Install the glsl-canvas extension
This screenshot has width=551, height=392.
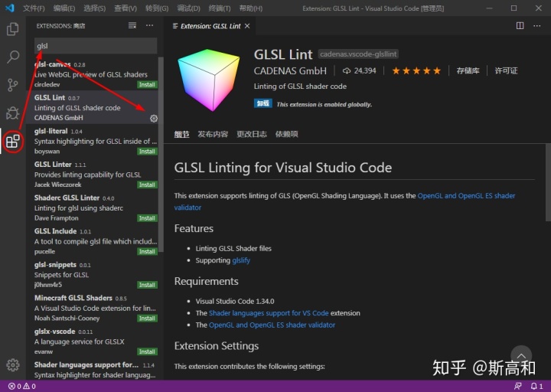point(147,85)
